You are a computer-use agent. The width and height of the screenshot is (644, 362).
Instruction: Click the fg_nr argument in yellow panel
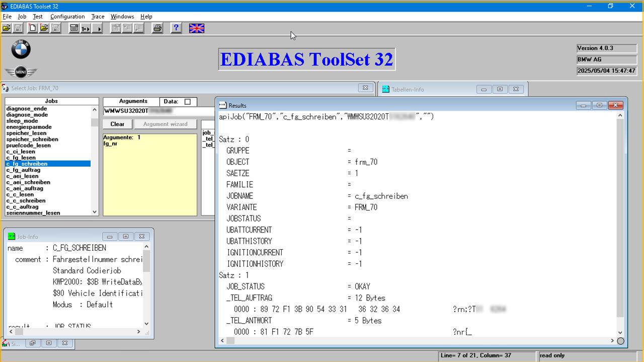pos(110,143)
